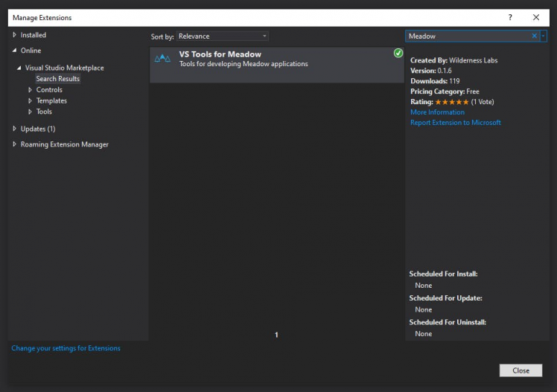Expand the Installed tree node
The height and width of the screenshot is (392, 557).
(14, 35)
